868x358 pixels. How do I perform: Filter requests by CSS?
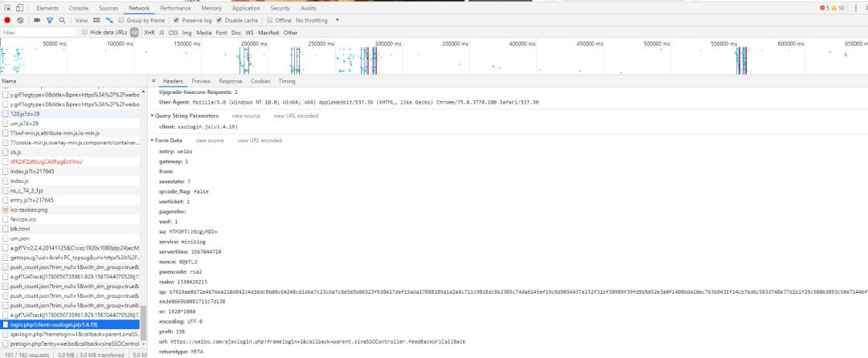pyautogui.click(x=174, y=33)
